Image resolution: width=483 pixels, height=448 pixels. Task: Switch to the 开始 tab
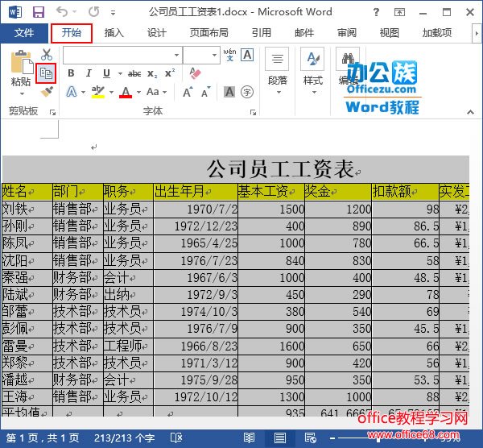(x=72, y=33)
